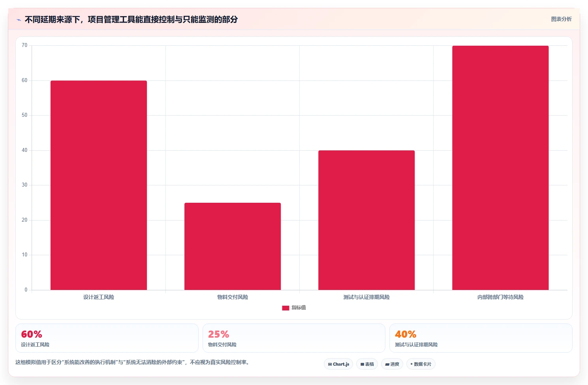Open the 60% 设计返工风险 stat card
This screenshot has height=385, width=588.
click(x=107, y=338)
